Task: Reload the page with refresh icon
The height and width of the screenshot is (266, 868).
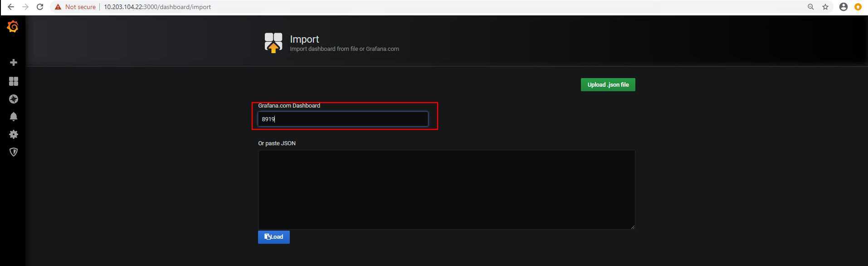Action: click(x=40, y=7)
